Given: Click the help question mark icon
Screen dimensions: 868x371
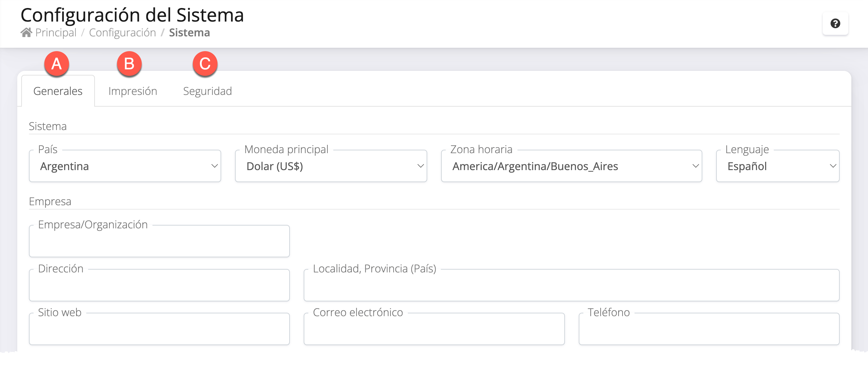Looking at the screenshot, I should tap(835, 23).
